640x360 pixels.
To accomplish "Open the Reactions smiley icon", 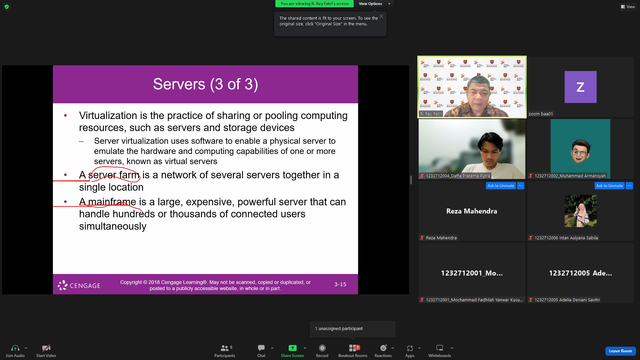I will coord(383,348).
